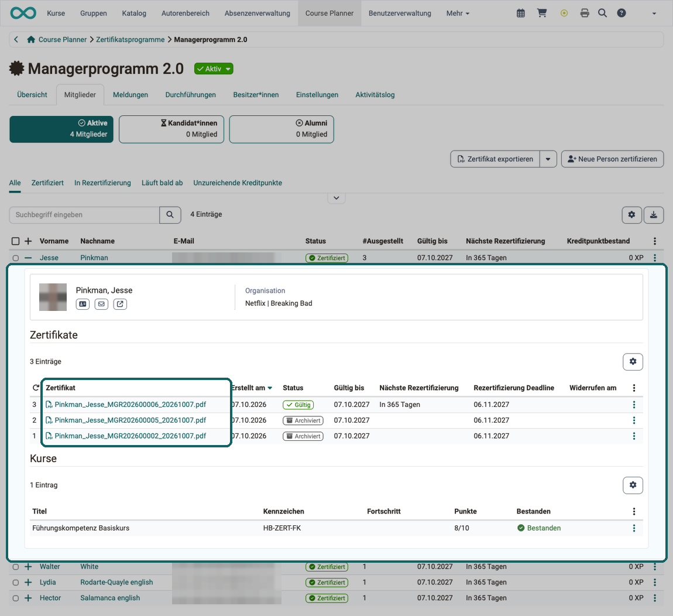The height and width of the screenshot is (616, 673).
Task: Select the Lydia Rodarte-Quayle row checkbox
Action: [15, 583]
